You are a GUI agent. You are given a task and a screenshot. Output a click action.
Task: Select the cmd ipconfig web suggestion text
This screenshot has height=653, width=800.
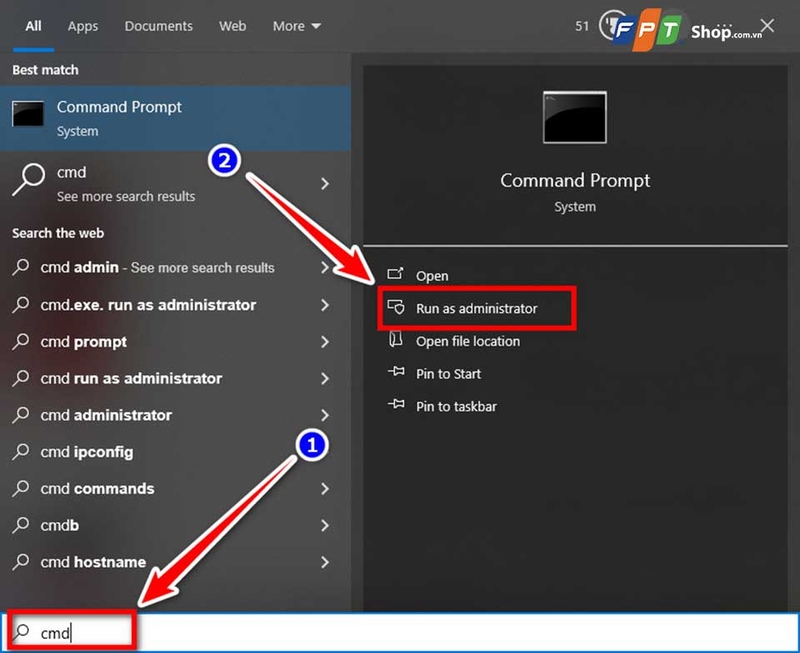coord(87,452)
